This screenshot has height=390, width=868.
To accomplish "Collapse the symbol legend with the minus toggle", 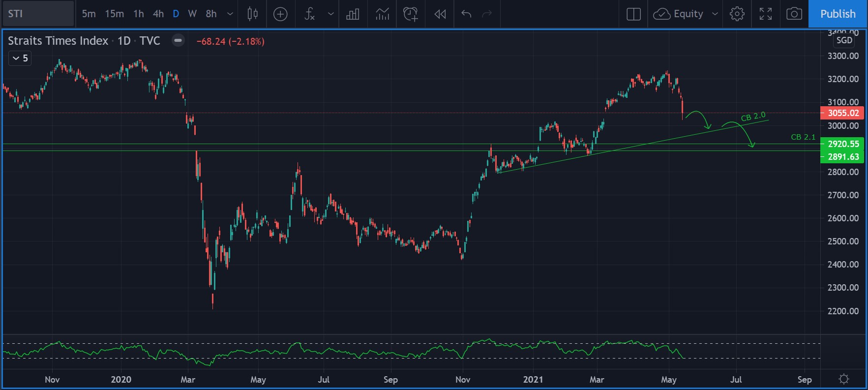I will pos(178,40).
